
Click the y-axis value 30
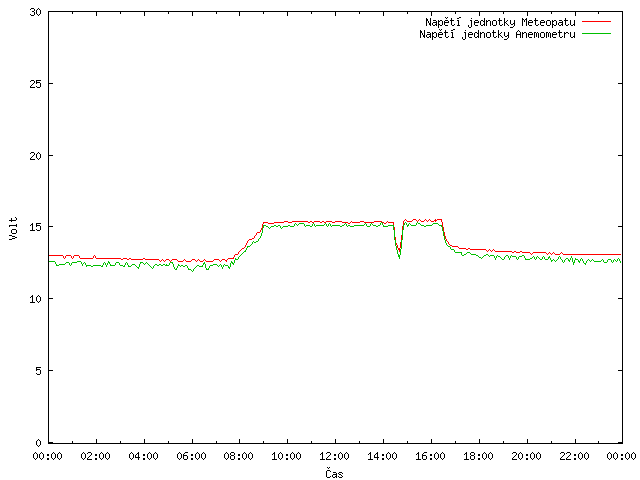[x=36, y=12]
